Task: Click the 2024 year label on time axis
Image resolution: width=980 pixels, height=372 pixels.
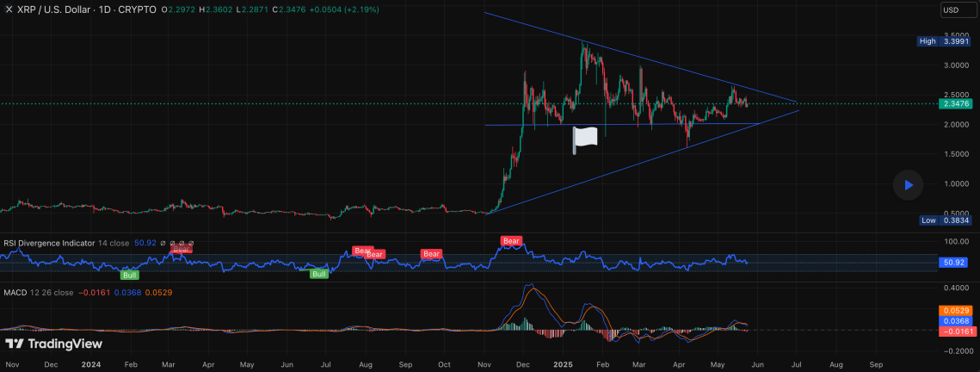Action: point(90,364)
